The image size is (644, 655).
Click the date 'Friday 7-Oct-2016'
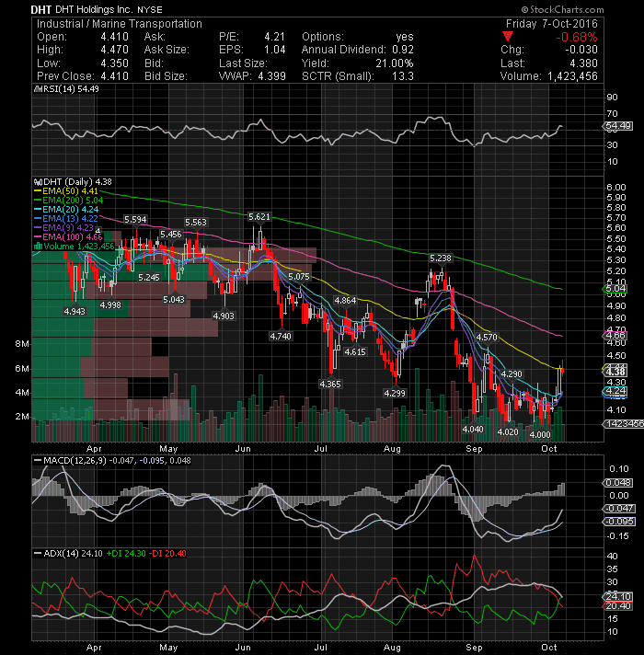[x=552, y=24]
